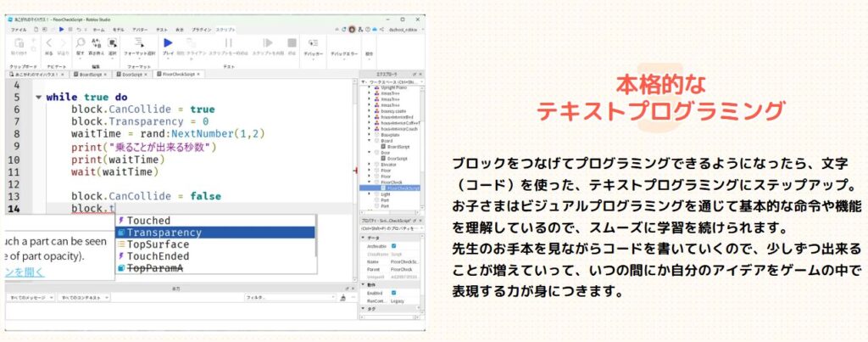The width and height of the screenshot is (868, 342).
Task: Choose TouchEnded from autocomplete list
Action: [x=216, y=256]
